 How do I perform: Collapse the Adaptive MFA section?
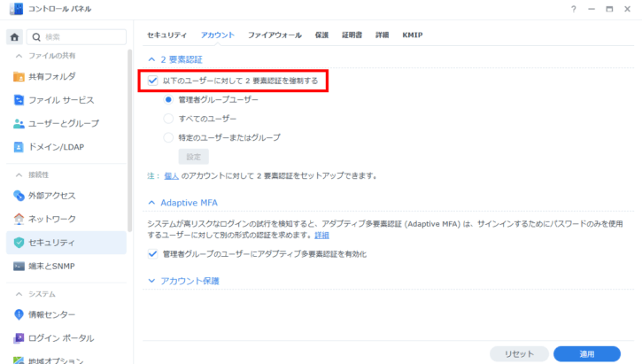153,202
